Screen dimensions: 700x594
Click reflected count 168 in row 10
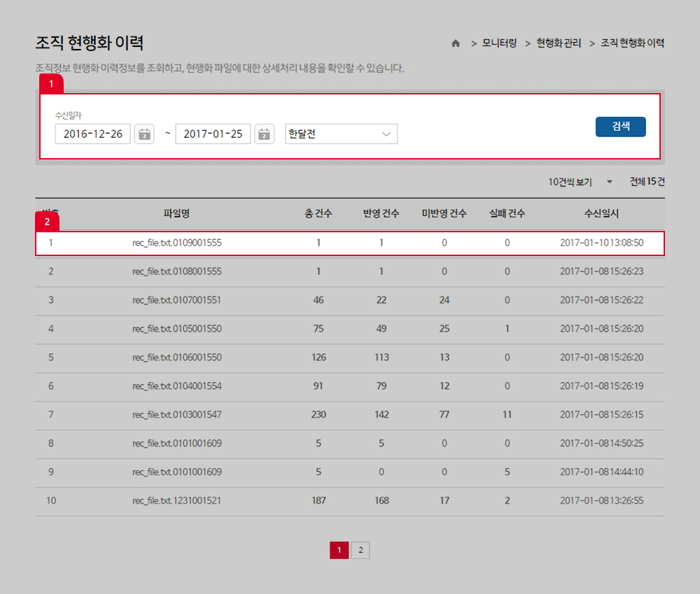coord(381,501)
